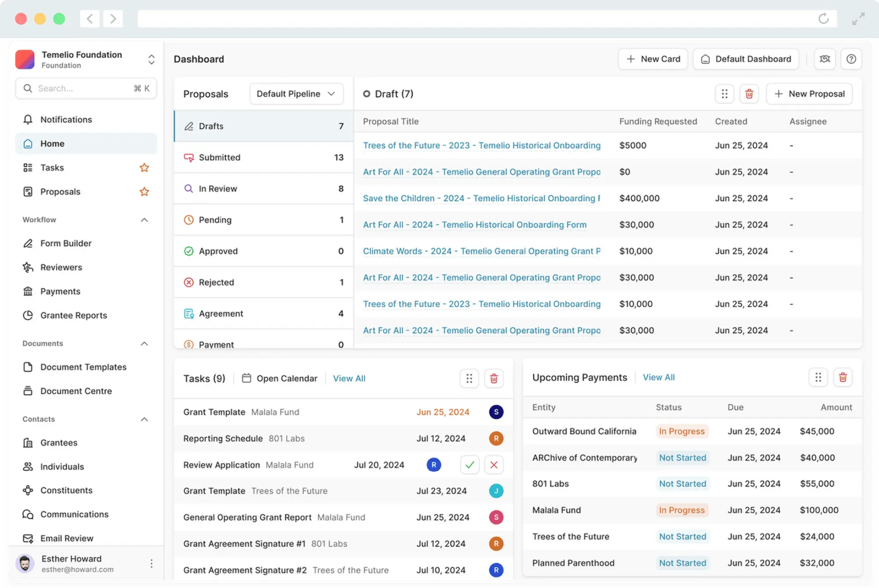
Task: Open Reviewers in the sidebar
Action: 86,267
